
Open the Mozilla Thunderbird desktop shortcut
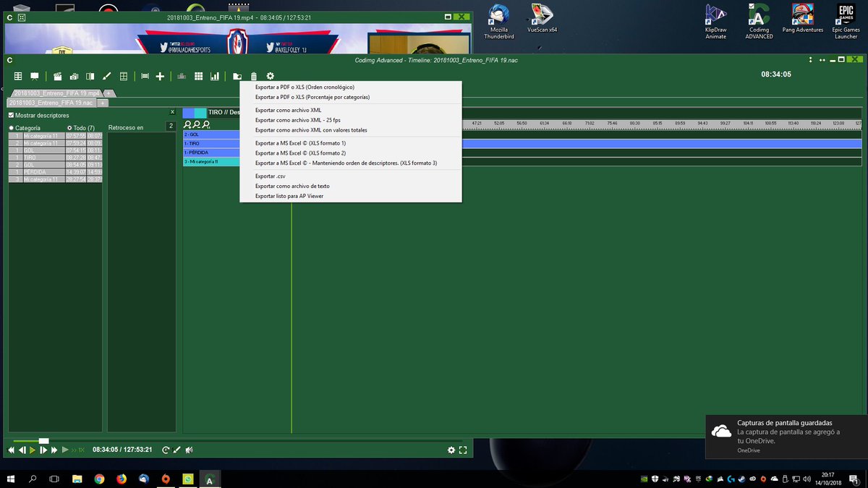(498, 22)
